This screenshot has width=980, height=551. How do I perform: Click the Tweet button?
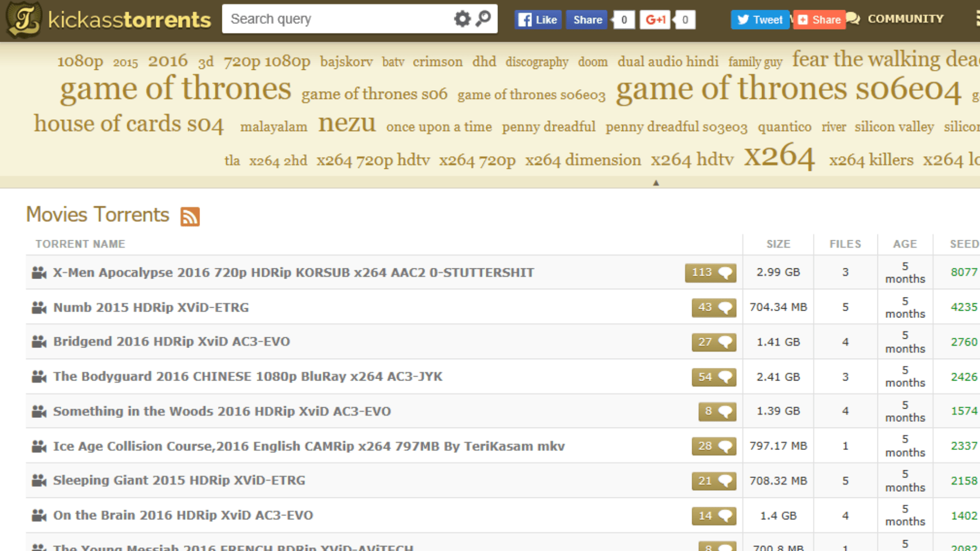759,20
